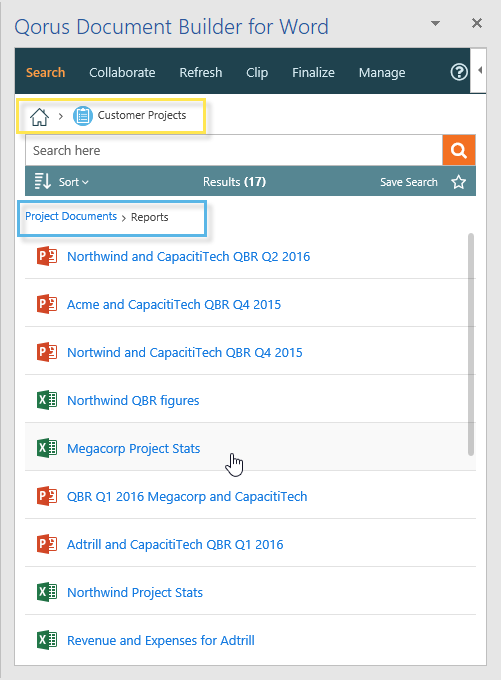The height and width of the screenshot is (680, 501).
Task: Click the Reports breadcrumb text
Action: pos(150,217)
